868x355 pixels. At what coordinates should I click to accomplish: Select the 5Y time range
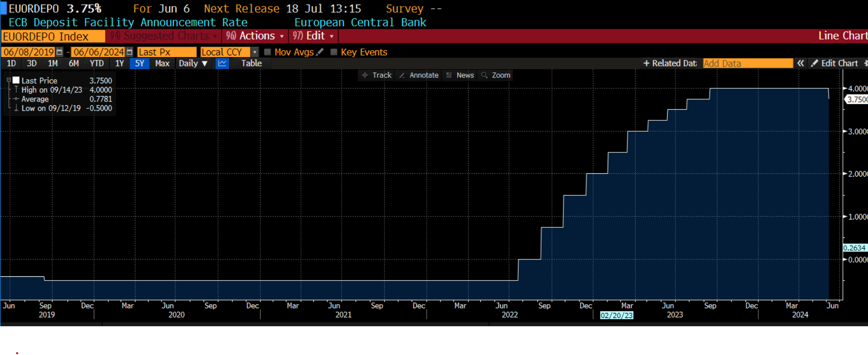140,64
